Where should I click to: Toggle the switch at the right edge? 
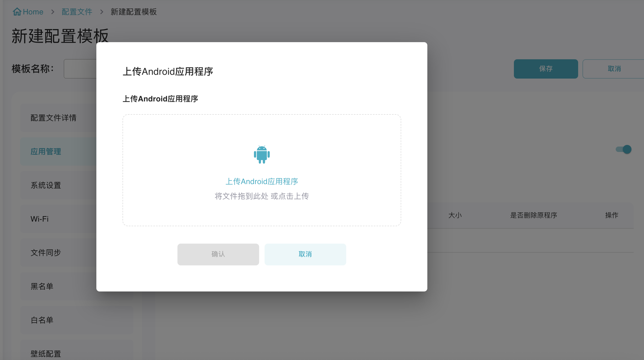coord(624,149)
